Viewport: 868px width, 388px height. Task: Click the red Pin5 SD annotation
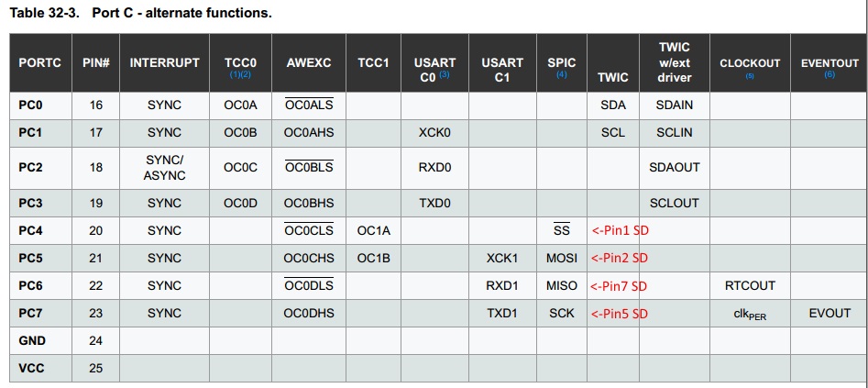(620, 314)
